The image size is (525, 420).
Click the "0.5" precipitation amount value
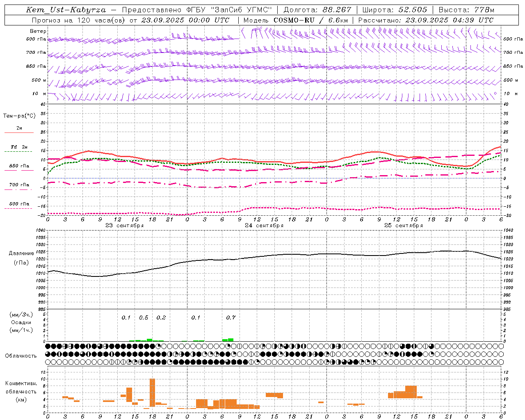(144, 317)
